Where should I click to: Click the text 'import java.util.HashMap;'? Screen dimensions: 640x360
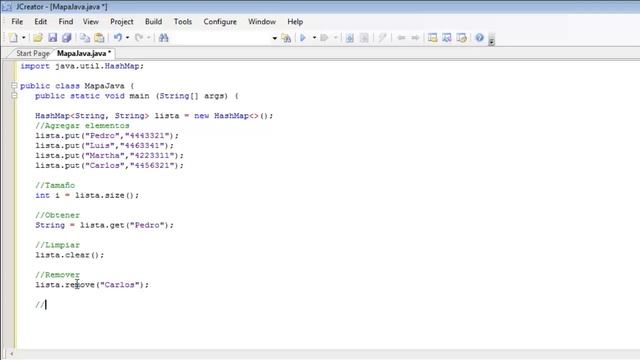pyautogui.click(x=82, y=66)
